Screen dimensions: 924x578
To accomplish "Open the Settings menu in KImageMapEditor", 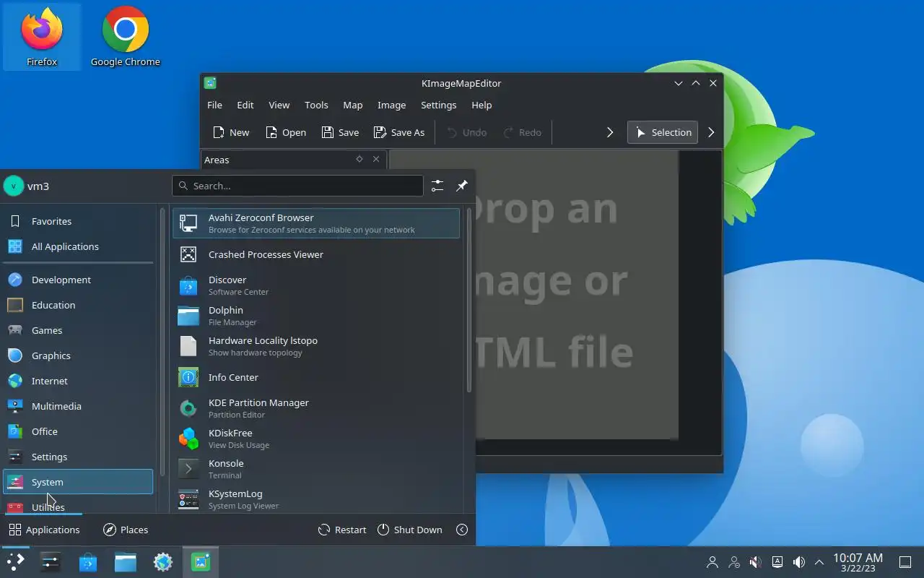I will (x=439, y=105).
